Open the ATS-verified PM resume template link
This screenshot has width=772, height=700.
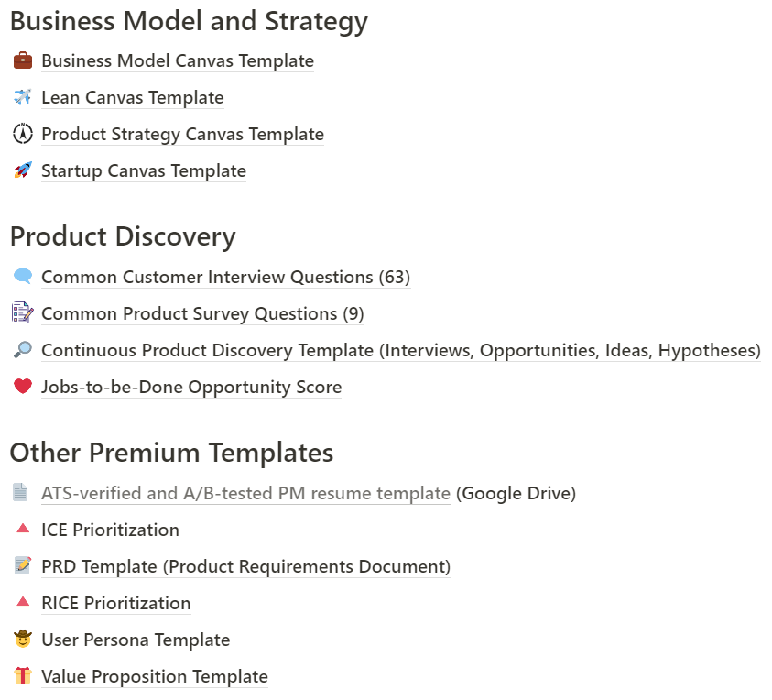pos(245,493)
